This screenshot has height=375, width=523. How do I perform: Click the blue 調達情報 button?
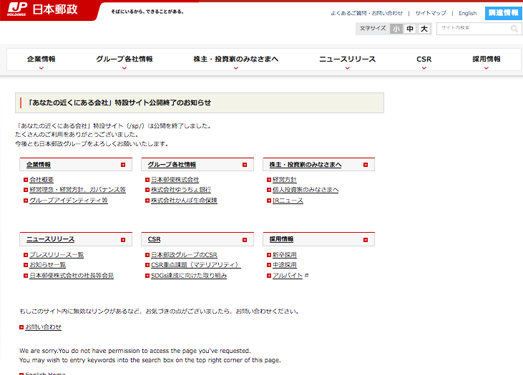(503, 13)
